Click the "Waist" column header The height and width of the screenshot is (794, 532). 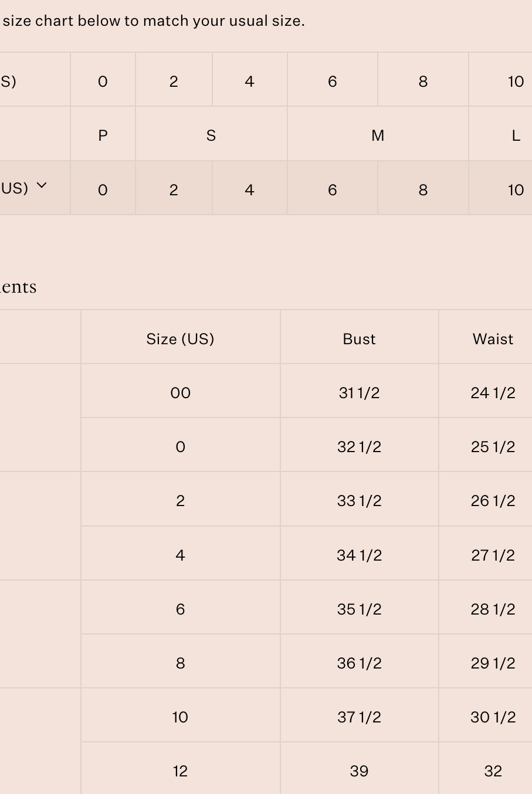pos(493,339)
